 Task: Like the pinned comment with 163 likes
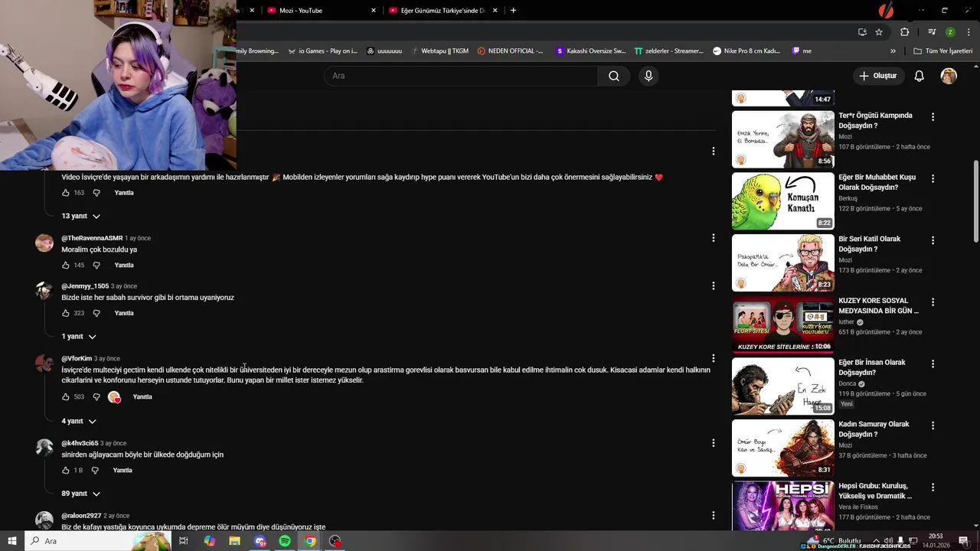[x=66, y=193]
